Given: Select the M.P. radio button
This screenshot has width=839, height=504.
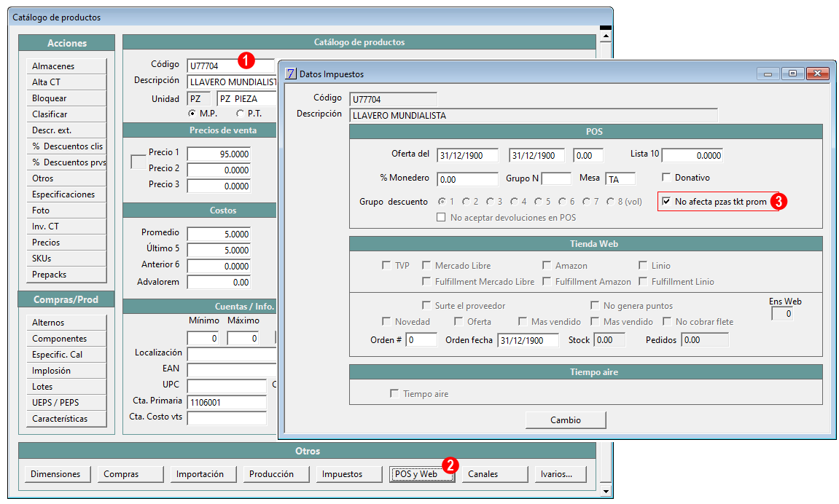Looking at the screenshot, I should tap(192, 114).
